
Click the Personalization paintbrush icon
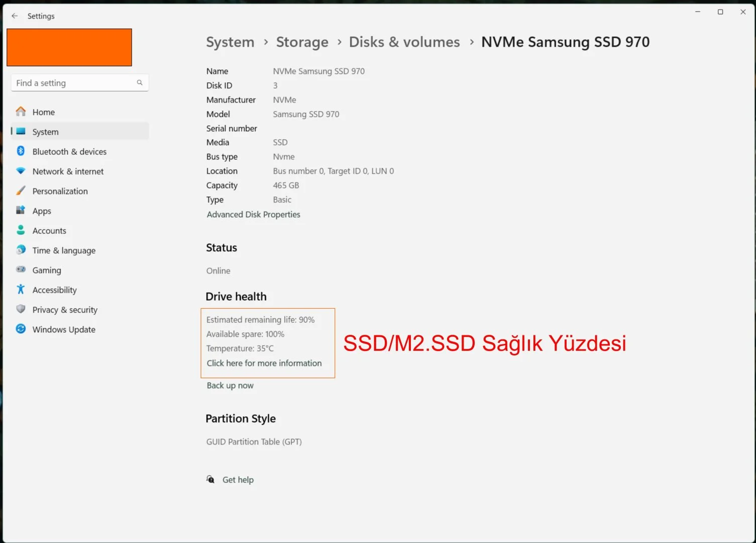pyautogui.click(x=21, y=191)
